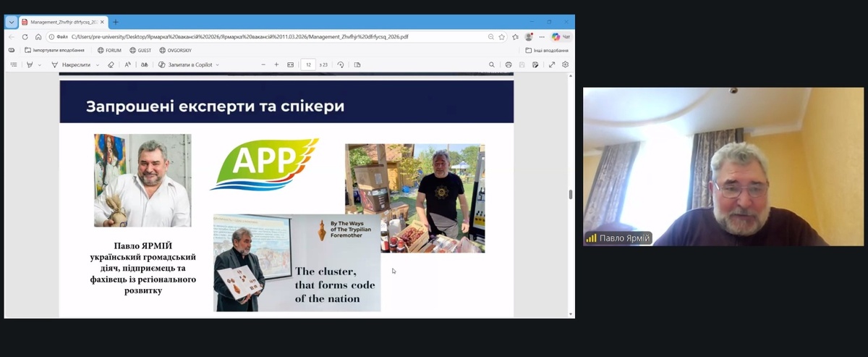Expand the Накреслити draw options dropdown
This screenshot has height=357, width=868.
click(x=96, y=64)
